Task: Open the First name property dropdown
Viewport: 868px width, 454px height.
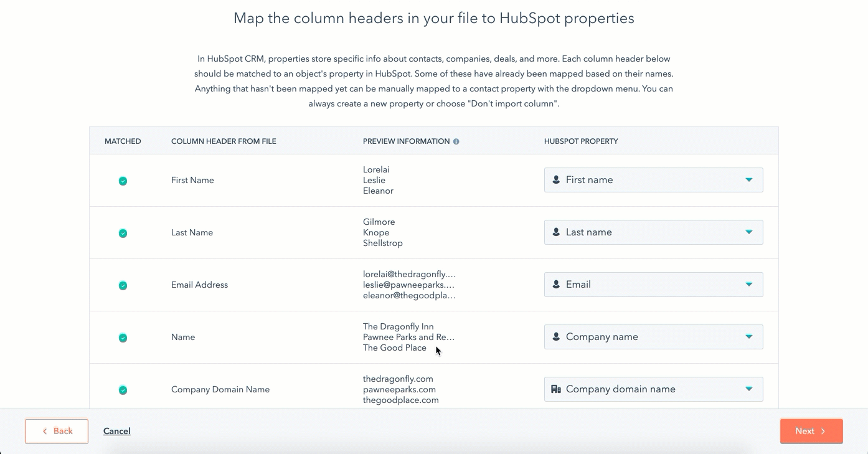Action: [x=748, y=180]
